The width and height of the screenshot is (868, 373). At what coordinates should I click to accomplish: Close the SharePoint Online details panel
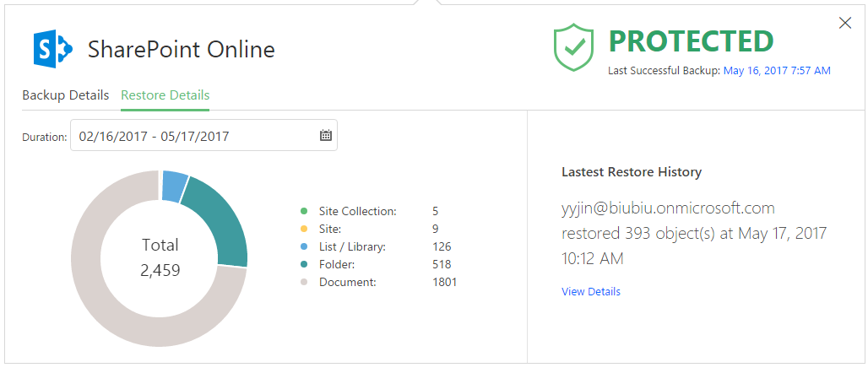(x=845, y=24)
